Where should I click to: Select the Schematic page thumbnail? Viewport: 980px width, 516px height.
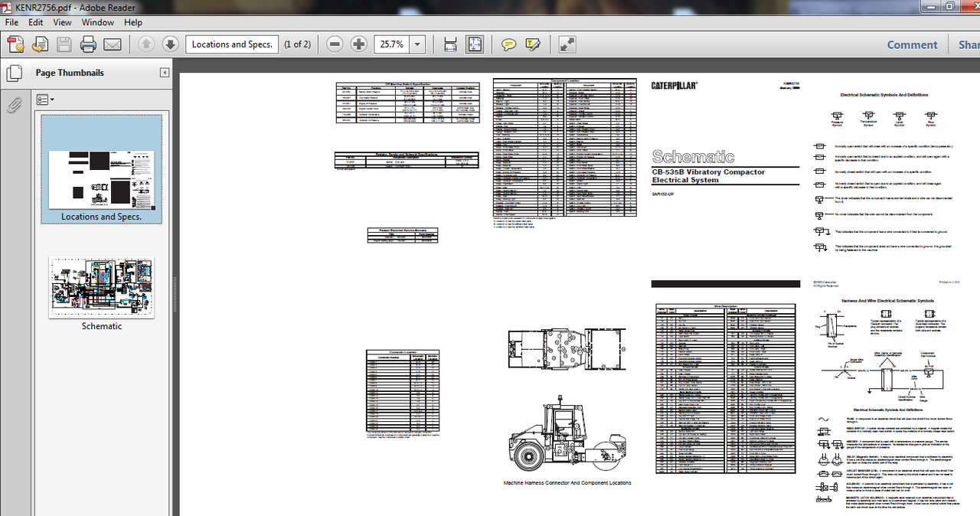point(101,287)
